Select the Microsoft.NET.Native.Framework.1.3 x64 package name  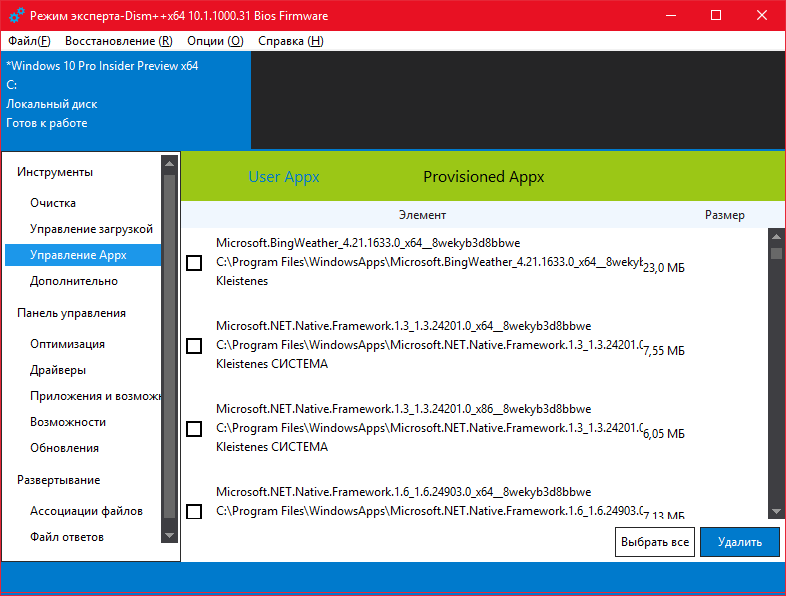(x=404, y=326)
